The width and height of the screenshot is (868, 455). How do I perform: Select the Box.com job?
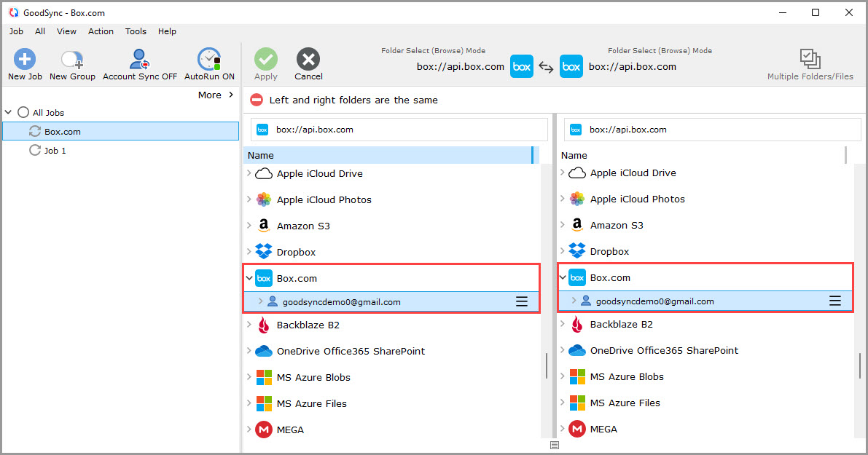point(121,132)
